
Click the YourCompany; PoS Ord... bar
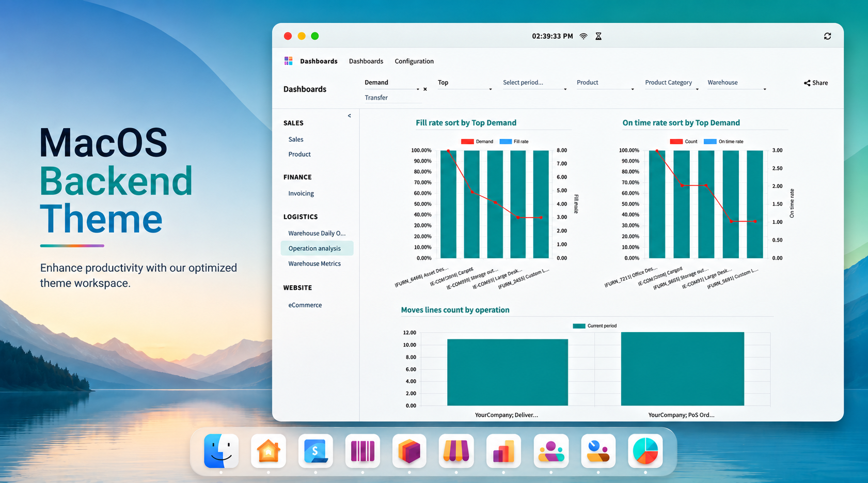click(x=683, y=369)
